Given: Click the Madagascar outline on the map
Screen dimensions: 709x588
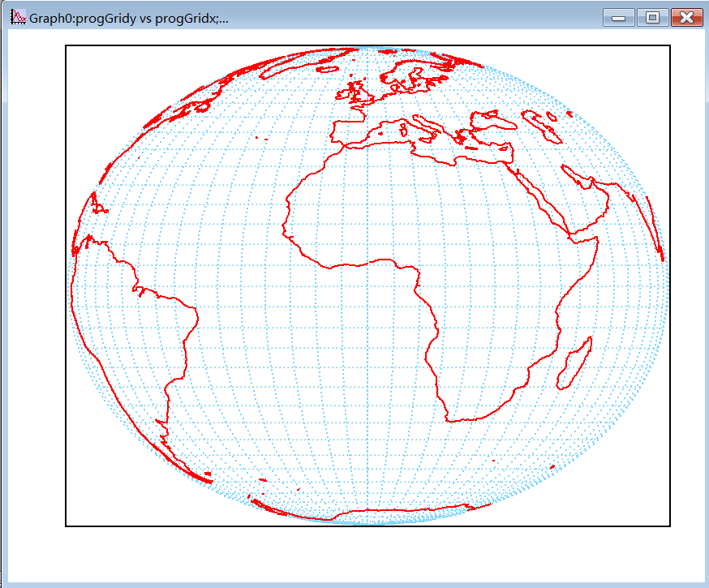Looking at the screenshot, I should [x=574, y=363].
